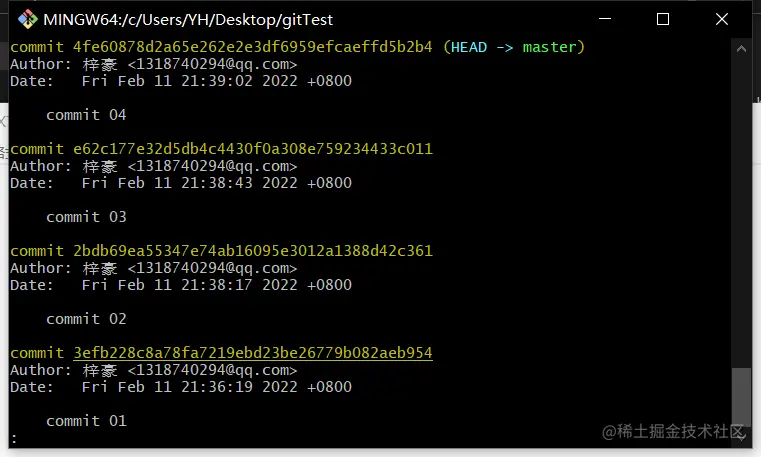Close the MINGW64 gitTest terminal window
761x457 pixels.
722,19
